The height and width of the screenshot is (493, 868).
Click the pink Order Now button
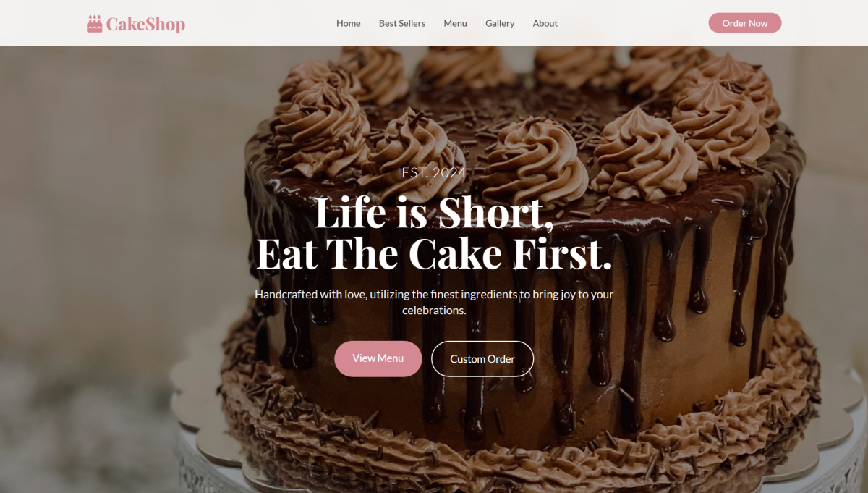745,23
